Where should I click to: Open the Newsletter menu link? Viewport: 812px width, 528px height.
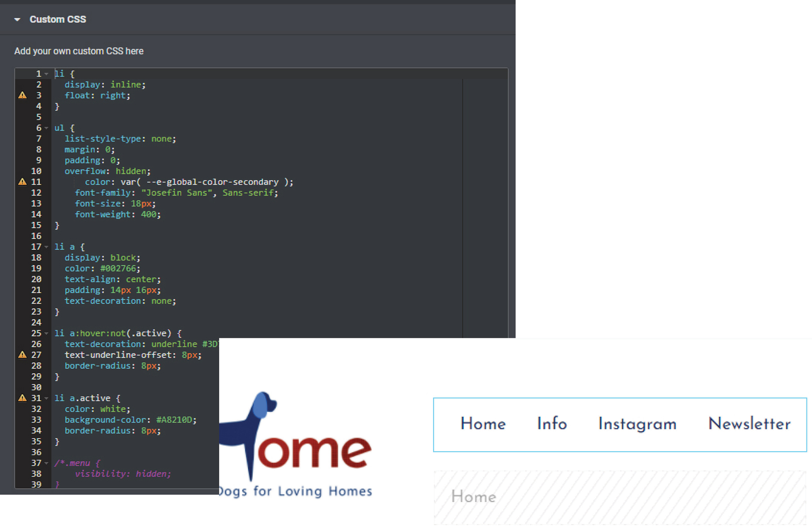tap(749, 424)
